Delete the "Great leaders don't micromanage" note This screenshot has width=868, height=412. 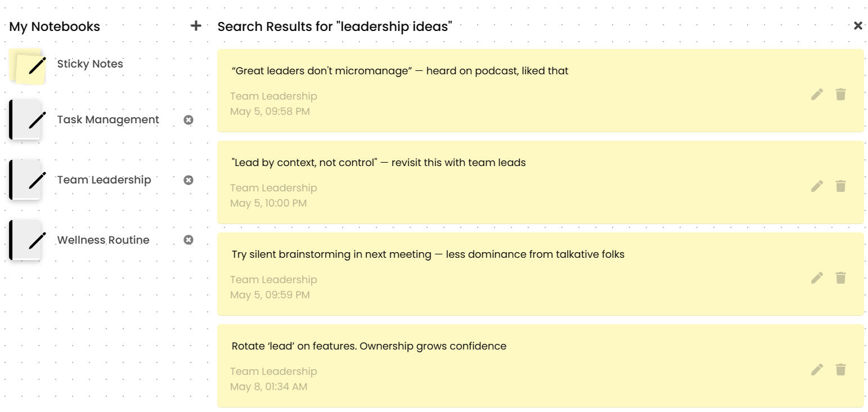click(x=840, y=95)
